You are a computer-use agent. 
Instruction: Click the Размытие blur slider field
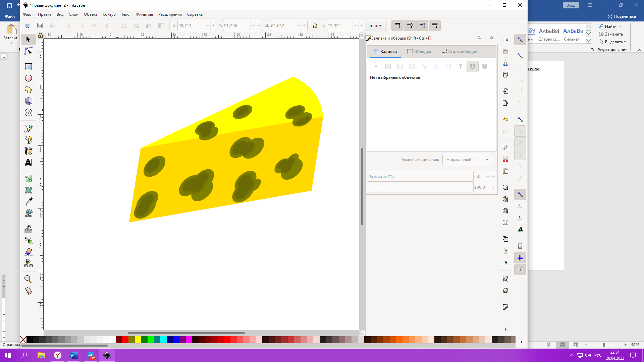click(420, 176)
